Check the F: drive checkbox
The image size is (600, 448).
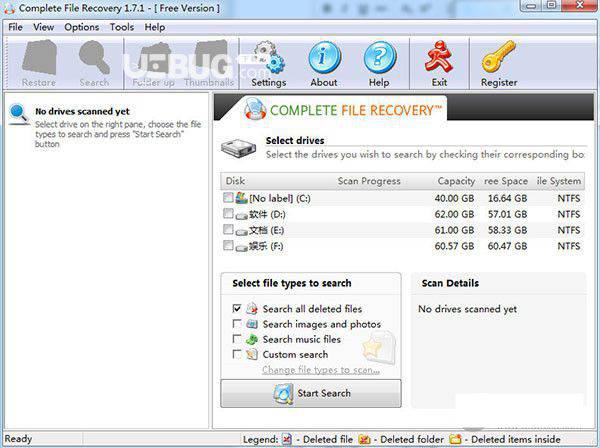click(228, 245)
